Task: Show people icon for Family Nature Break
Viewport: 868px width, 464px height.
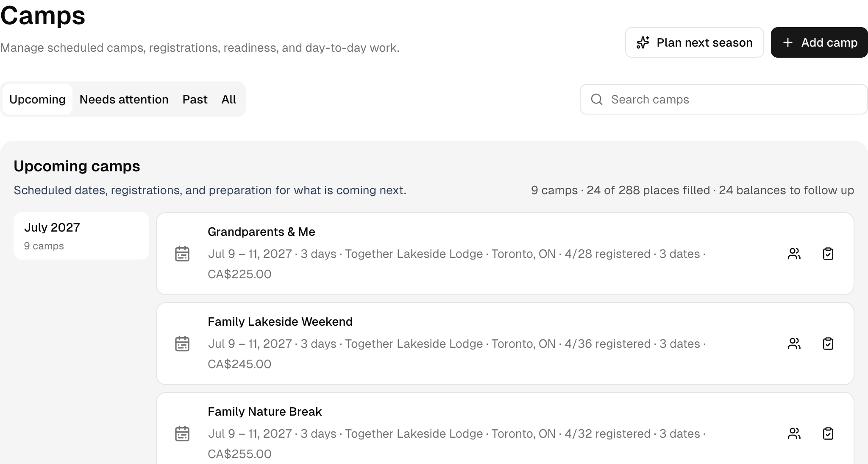Action: click(x=794, y=433)
